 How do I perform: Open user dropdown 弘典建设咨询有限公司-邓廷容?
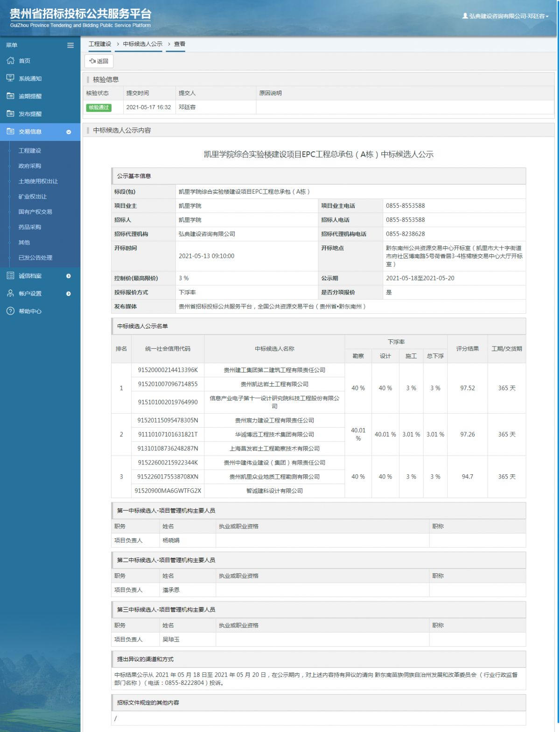point(505,16)
